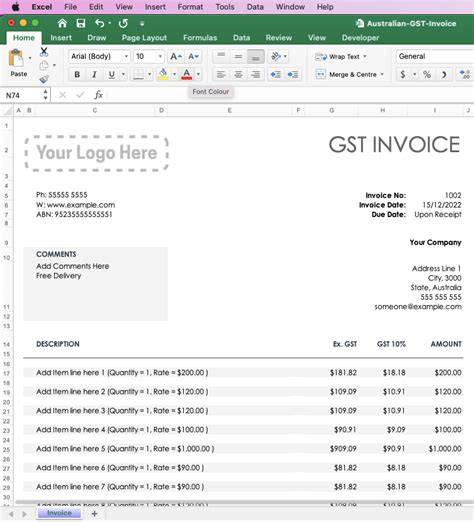Toggle Underline formatting
The image size is (474, 522).
point(112,74)
